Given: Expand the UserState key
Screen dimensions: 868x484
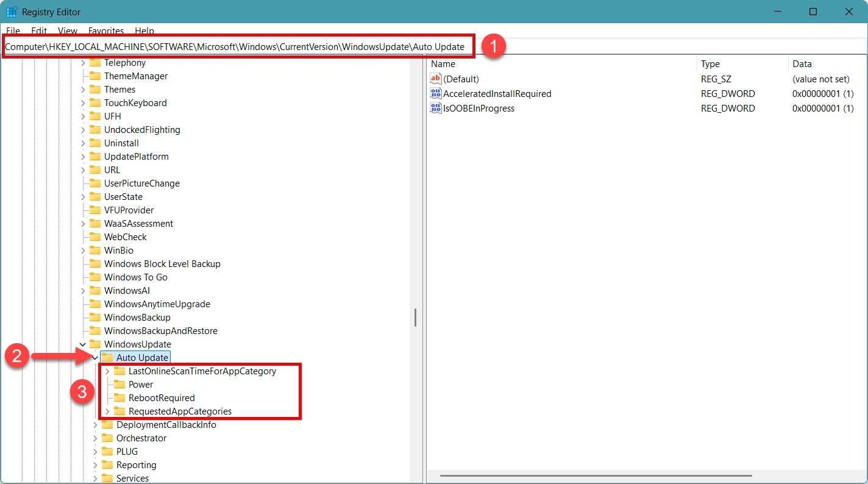Looking at the screenshot, I should (83, 197).
